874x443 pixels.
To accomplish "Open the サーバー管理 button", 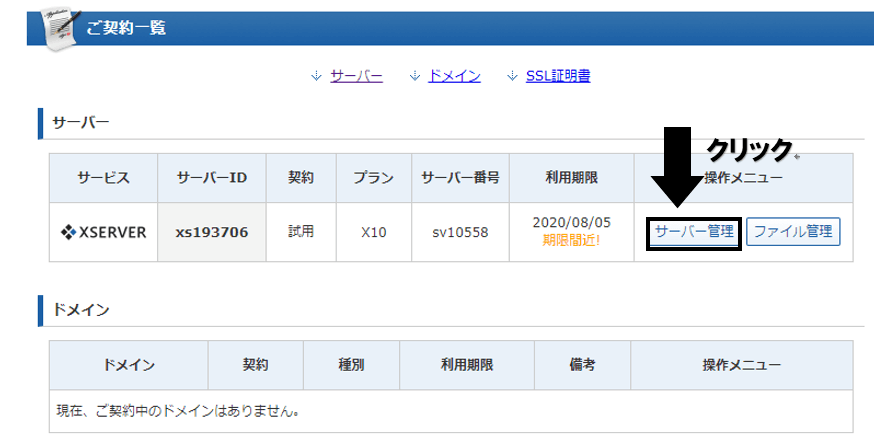I will pos(694,232).
